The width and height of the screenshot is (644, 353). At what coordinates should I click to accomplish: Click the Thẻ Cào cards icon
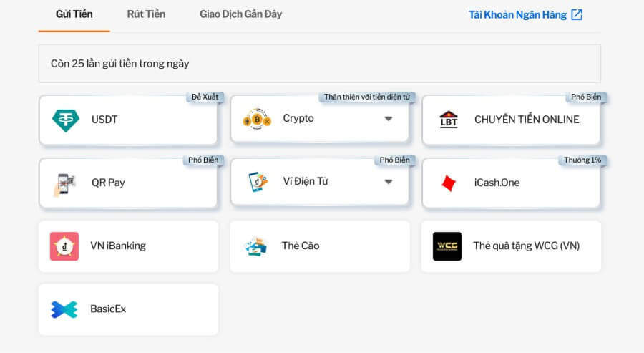(x=255, y=246)
